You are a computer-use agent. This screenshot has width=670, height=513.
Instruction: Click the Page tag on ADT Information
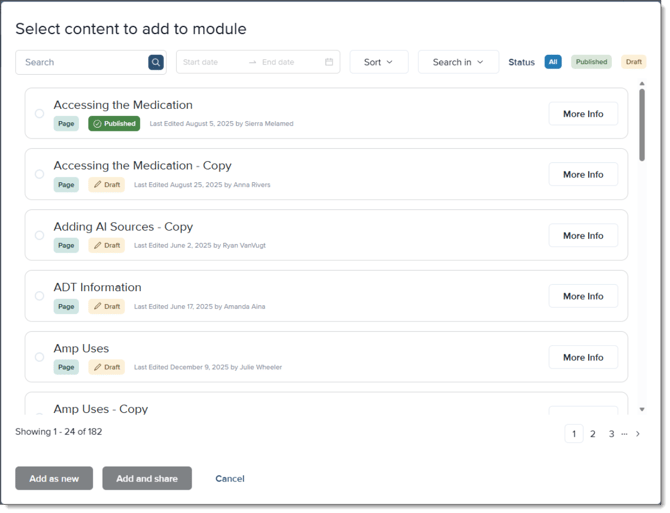(66, 306)
